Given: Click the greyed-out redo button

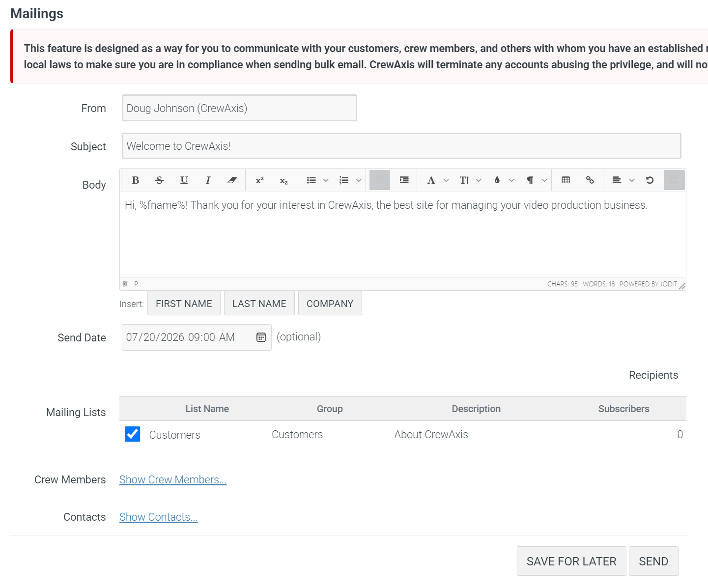Looking at the screenshot, I should click(x=674, y=180).
